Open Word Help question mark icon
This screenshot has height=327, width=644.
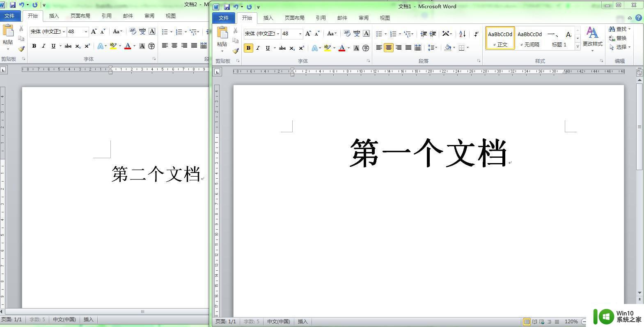point(639,18)
